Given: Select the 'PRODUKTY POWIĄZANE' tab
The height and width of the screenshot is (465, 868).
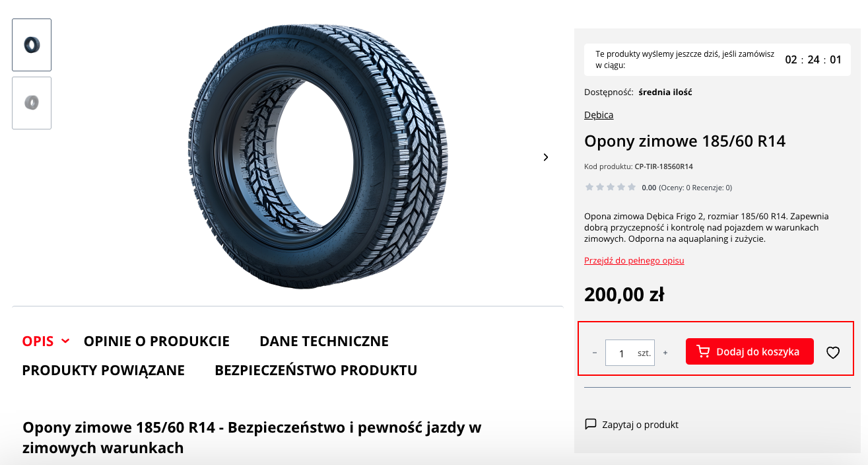Looking at the screenshot, I should (x=103, y=371).
